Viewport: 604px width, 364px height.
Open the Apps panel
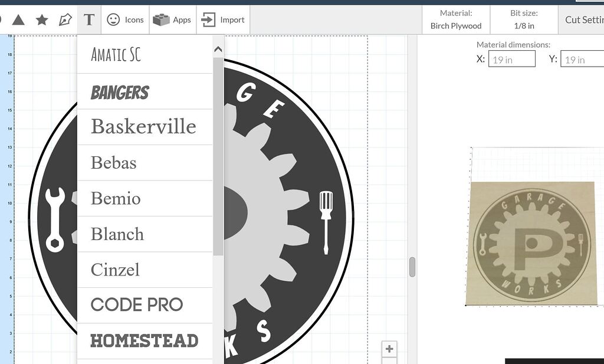click(x=173, y=19)
